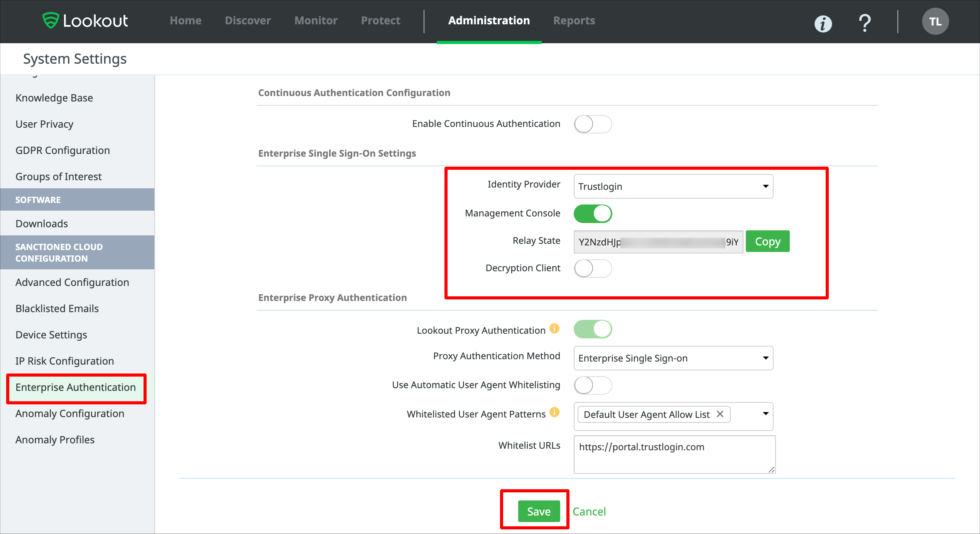The image size is (980, 534).
Task: Click Continuous Authentication Configuration heading
Action: 354,93
